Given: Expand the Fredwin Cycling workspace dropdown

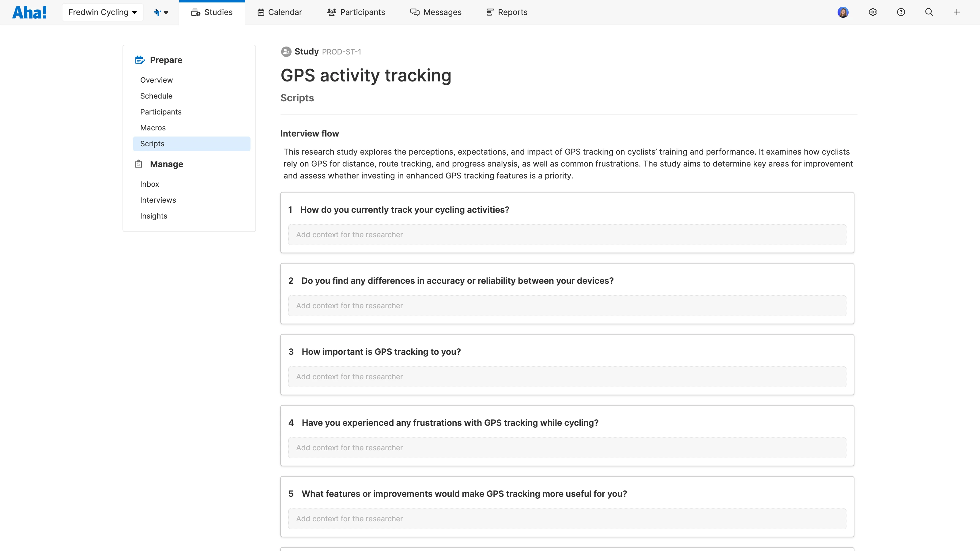Looking at the screenshot, I should coord(102,12).
